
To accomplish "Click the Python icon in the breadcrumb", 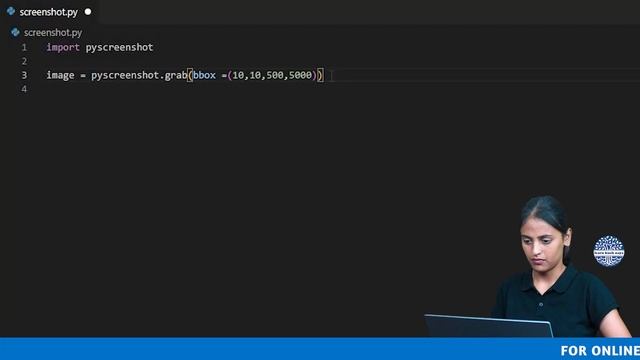I will coord(16,32).
